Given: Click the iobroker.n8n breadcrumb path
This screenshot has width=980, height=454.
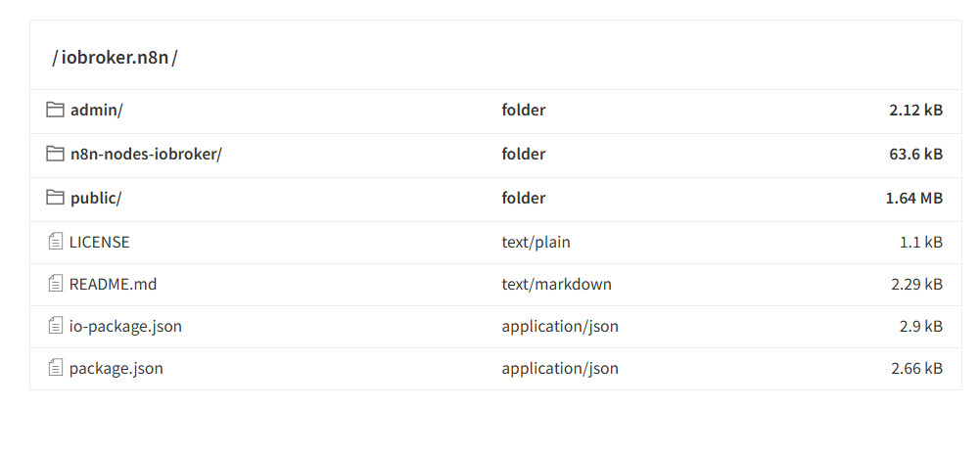Looking at the screenshot, I should point(115,58).
